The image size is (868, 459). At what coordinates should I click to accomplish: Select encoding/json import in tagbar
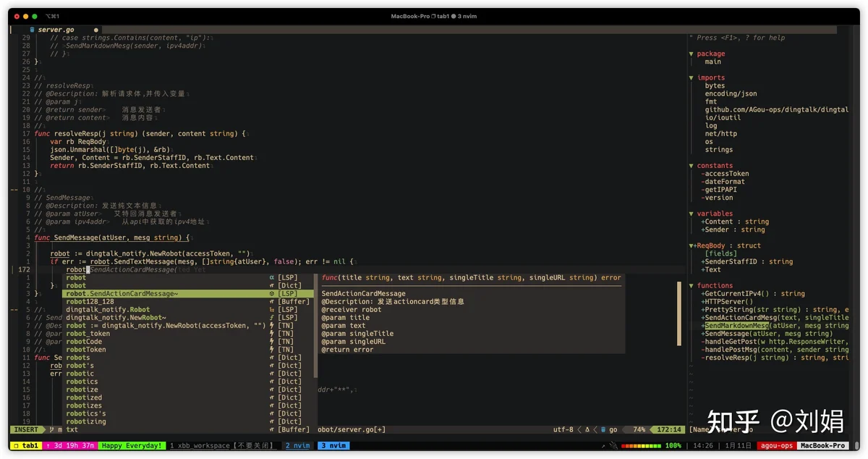tap(731, 93)
